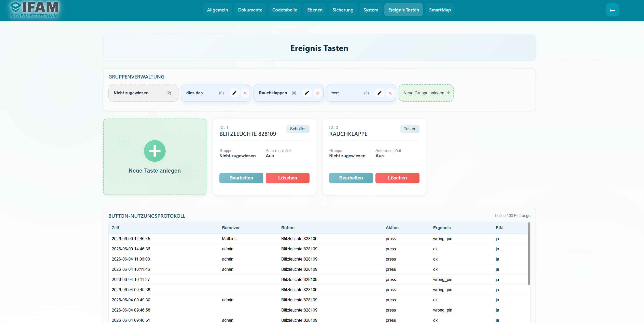Switch to the System tab
Viewport: 644px width, 323px height.
(x=371, y=10)
